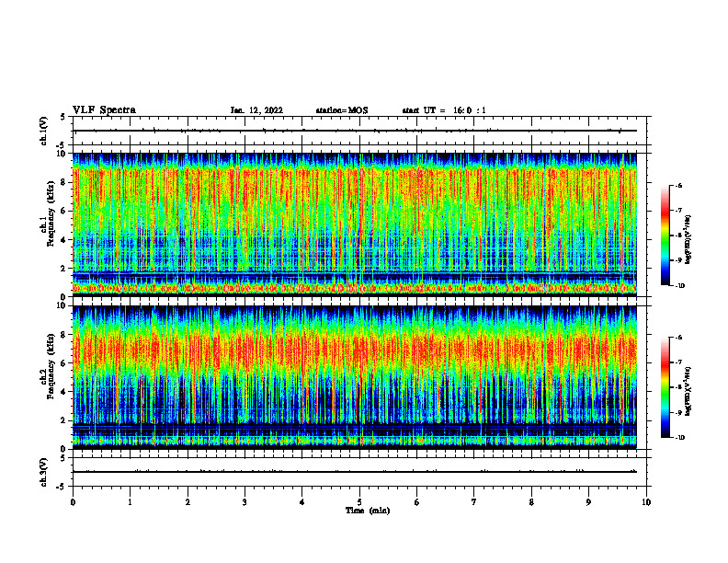Click the ch.1 frequency tick "2"
This screenshot has height=563, width=728.
[64, 269]
